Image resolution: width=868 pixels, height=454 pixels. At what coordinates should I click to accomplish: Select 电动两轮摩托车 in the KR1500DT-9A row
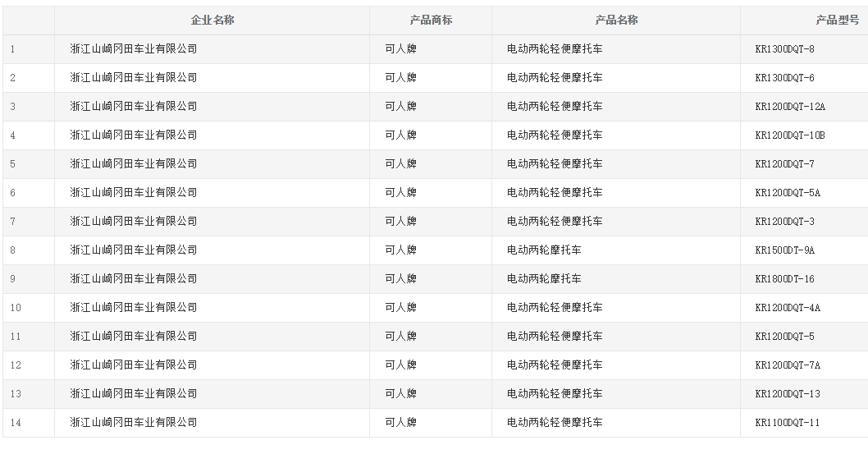(x=544, y=250)
